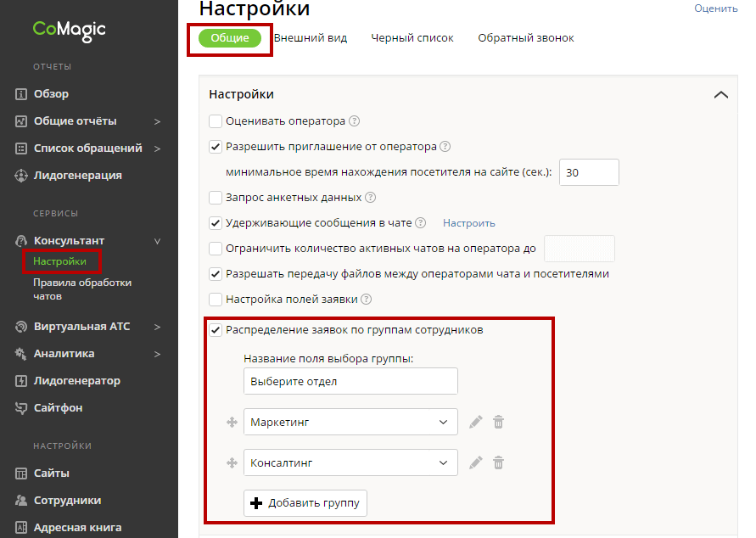Click the pencil edit icon for Маркетинг
This screenshot has height=538, width=756.
pos(476,422)
